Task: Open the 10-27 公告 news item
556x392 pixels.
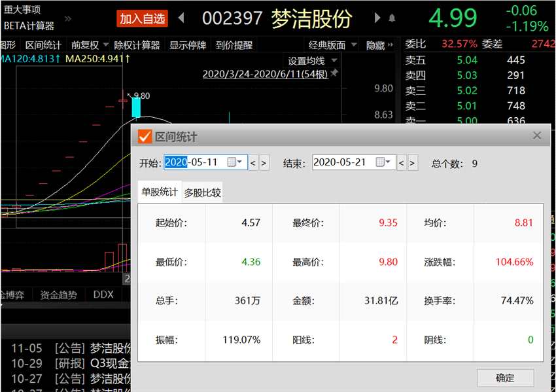Action: (71, 379)
